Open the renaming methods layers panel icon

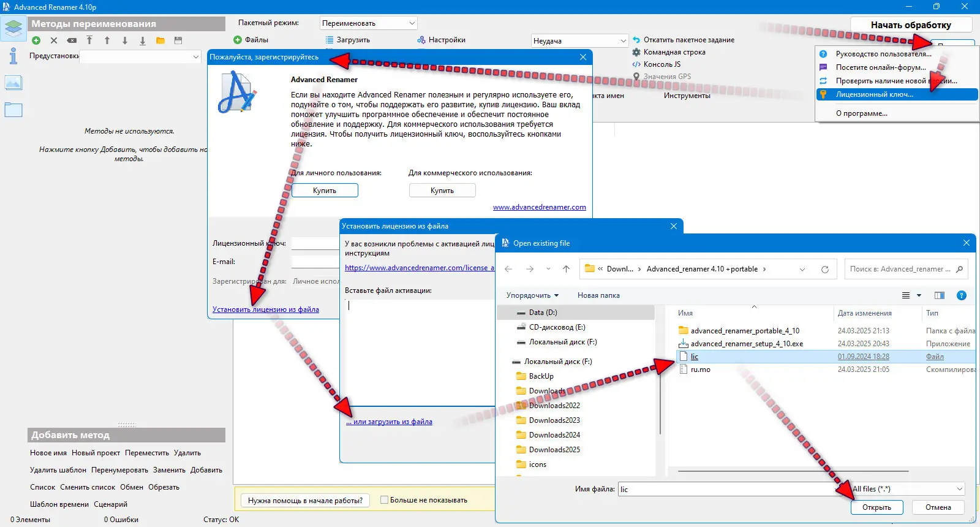(13, 28)
